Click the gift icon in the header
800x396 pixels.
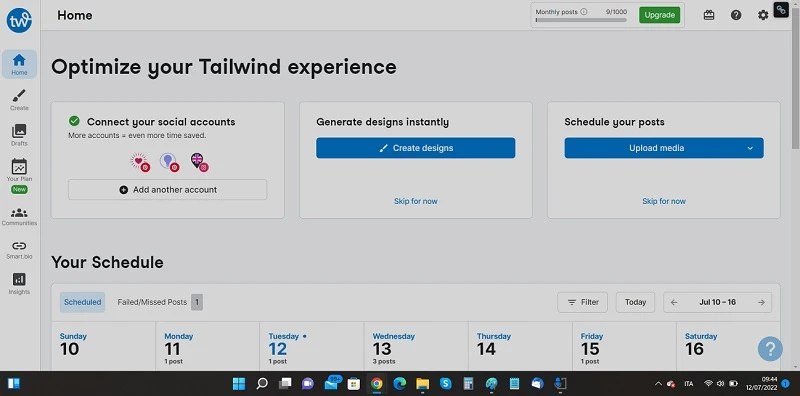(709, 15)
